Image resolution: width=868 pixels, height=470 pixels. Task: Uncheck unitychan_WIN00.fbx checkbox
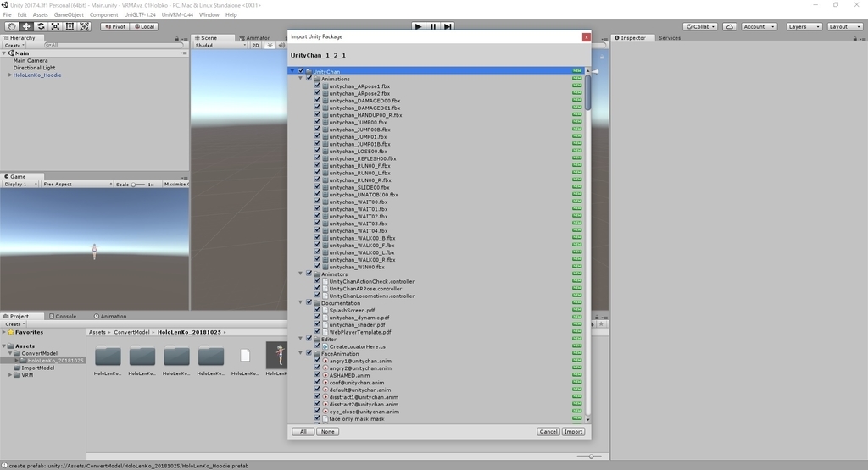[x=317, y=267]
